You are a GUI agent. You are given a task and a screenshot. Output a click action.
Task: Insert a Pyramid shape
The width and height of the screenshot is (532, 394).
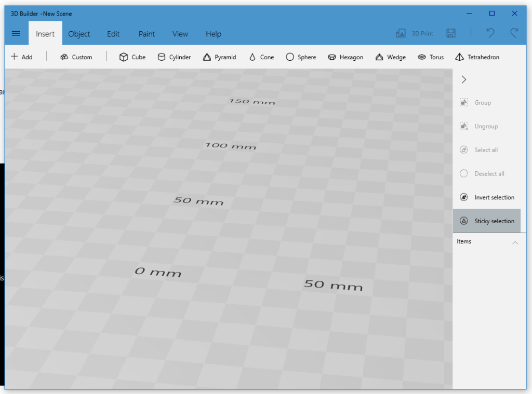point(220,57)
